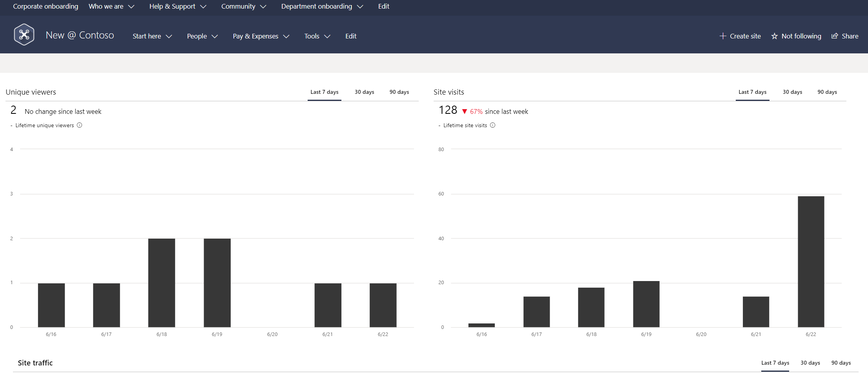Expand the Who we are chevron

coord(131,7)
